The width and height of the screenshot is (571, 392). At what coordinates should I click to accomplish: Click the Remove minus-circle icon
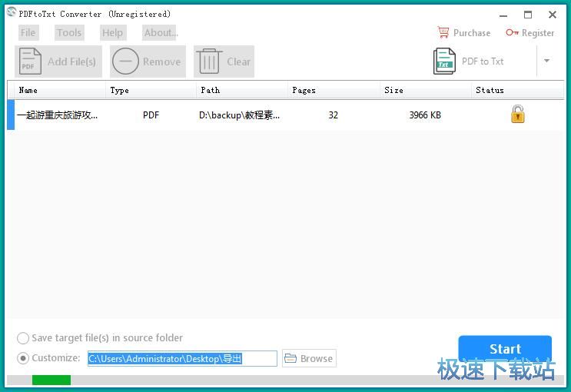tap(125, 61)
